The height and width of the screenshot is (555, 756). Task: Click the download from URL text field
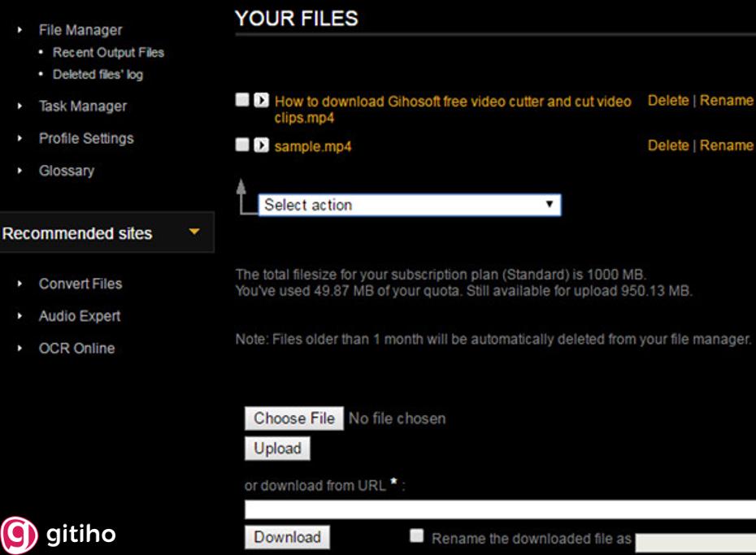[x=500, y=509]
